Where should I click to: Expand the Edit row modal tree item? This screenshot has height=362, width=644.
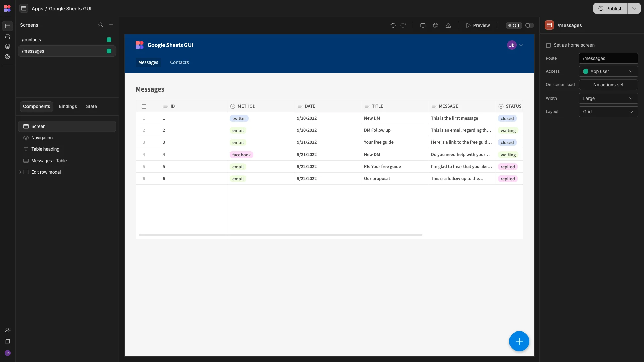tap(20, 172)
